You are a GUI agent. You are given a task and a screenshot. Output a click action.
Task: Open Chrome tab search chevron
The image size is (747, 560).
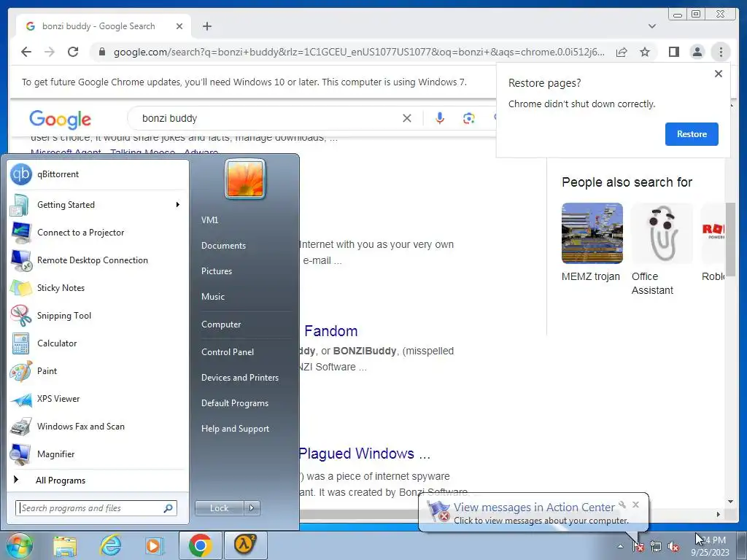click(x=652, y=26)
